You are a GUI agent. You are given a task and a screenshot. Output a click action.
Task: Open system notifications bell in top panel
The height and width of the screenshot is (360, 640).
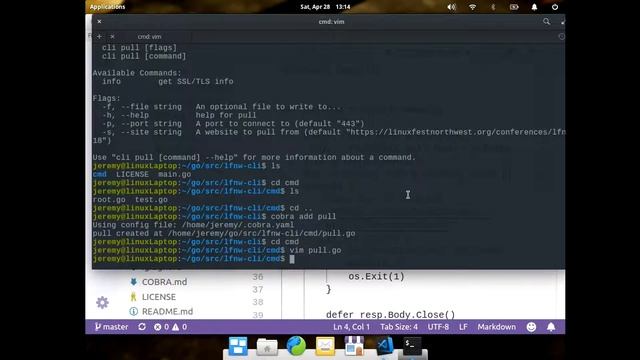(534, 7)
